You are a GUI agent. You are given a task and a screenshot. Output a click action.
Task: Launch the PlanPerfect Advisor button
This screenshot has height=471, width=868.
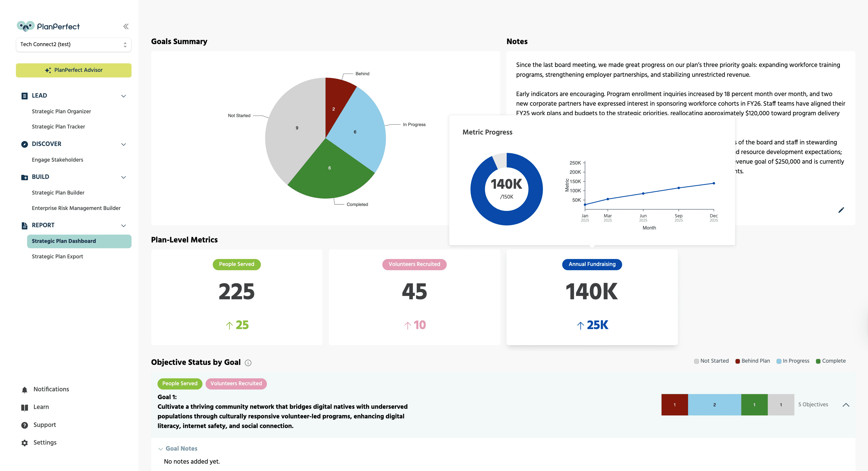[x=74, y=70]
